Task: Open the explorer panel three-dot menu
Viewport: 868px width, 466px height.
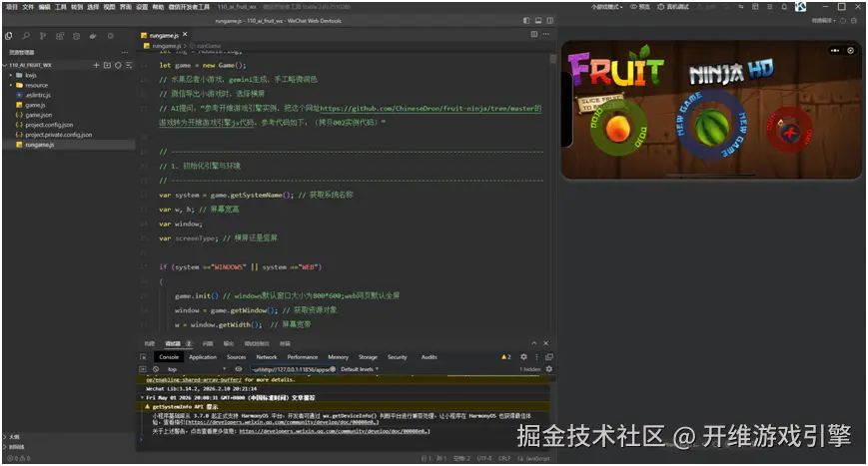Action: tap(125, 53)
